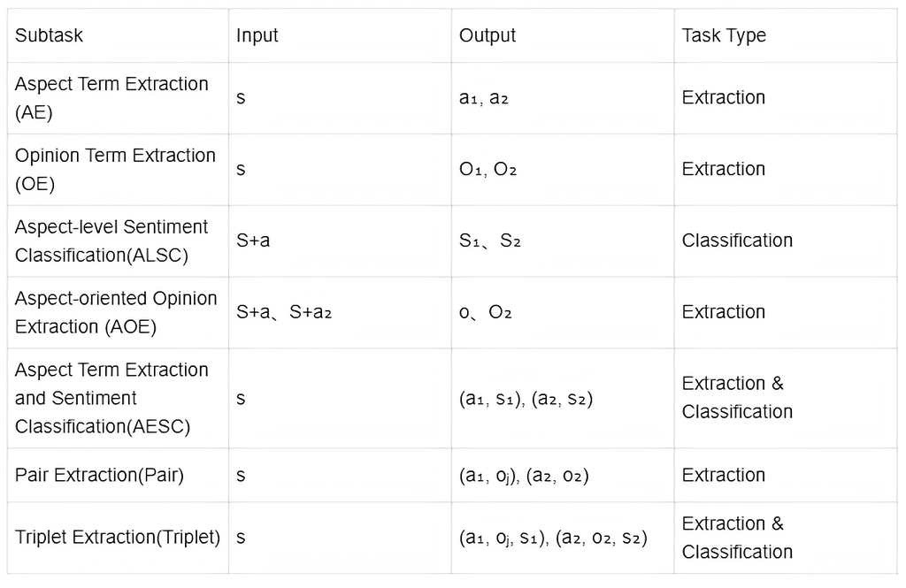Click the triplet output cell with (a₂, o₂, s₂)
906x588 pixels.
[563, 538]
